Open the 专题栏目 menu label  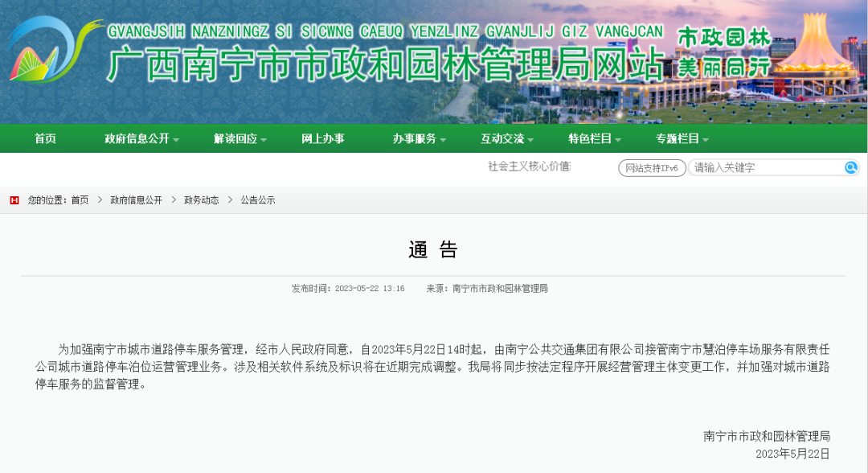pyautogui.click(x=677, y=138)
